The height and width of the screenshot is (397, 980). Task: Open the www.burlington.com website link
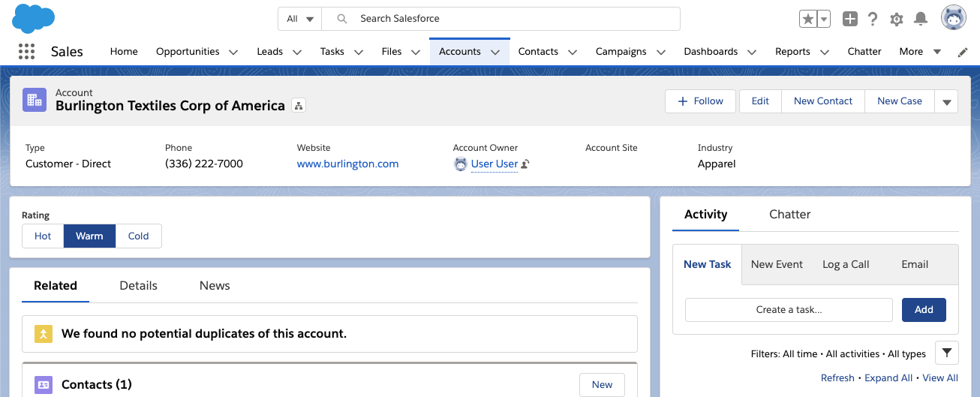pos(347,164)
